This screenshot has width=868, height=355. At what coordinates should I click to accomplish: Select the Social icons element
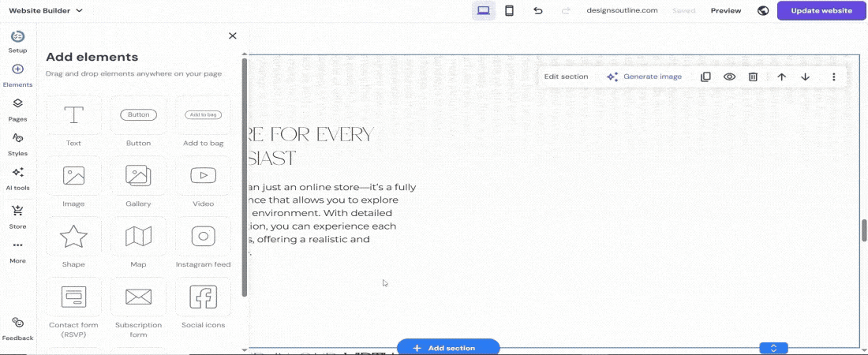[x=203, y=304]
